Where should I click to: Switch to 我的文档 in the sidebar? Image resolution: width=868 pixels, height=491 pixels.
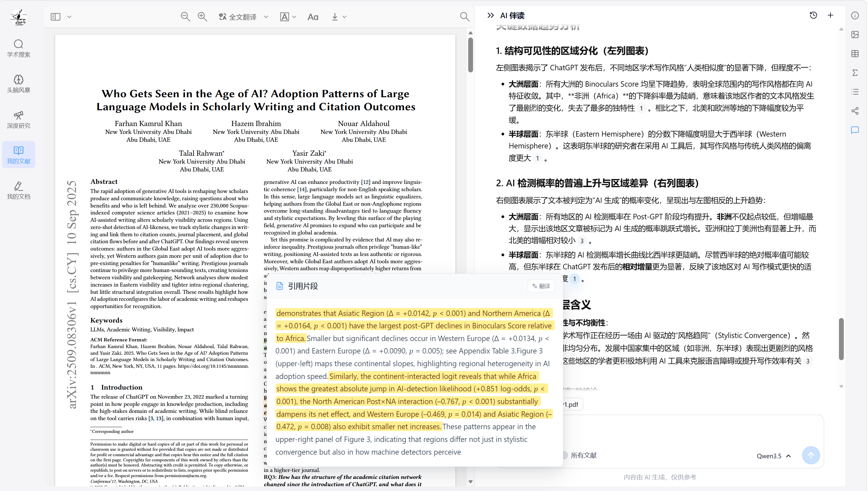click(x=18, y=191)
